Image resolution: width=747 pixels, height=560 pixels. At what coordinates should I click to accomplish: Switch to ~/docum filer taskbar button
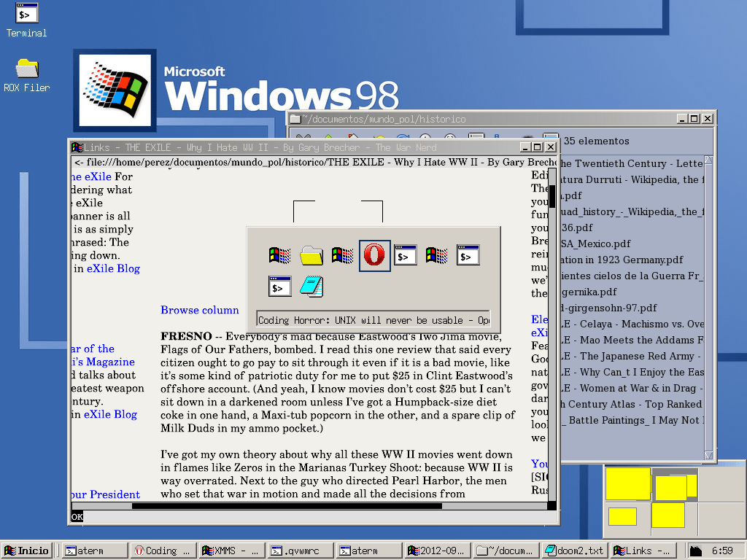tap(506, 551)
